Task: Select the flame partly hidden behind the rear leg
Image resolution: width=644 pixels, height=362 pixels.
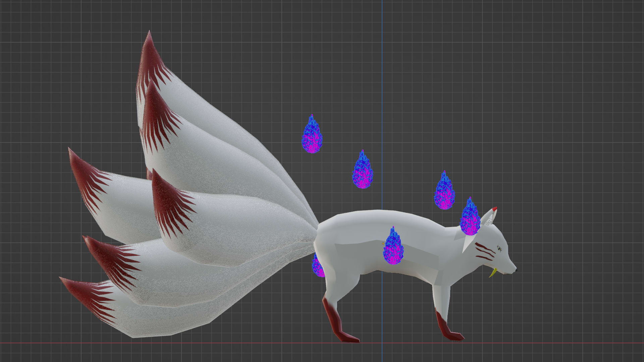Action: [x=318, y=265]
